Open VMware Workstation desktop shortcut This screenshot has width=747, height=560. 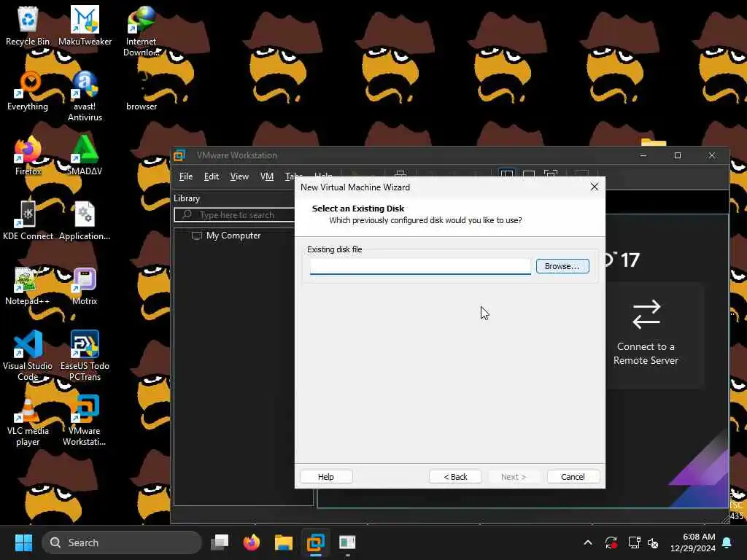pyautogui.click(x=85, y=421)
